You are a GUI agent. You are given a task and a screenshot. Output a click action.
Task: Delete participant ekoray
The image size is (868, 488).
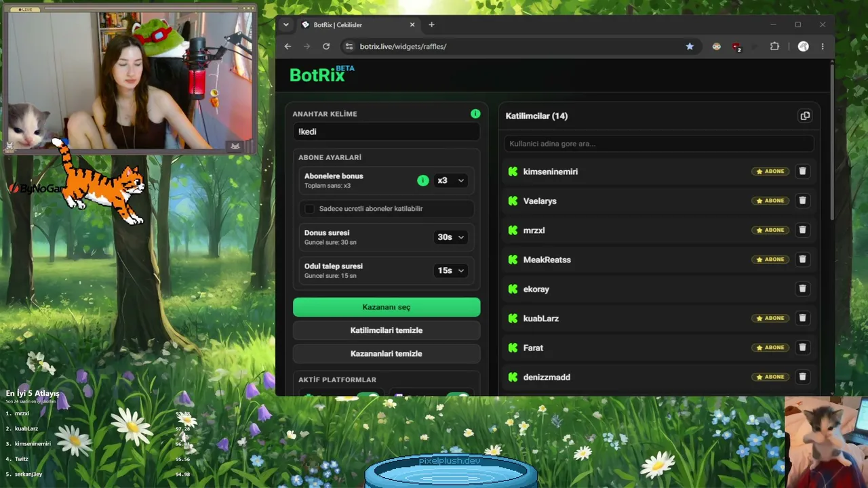(x=802, y=289)
